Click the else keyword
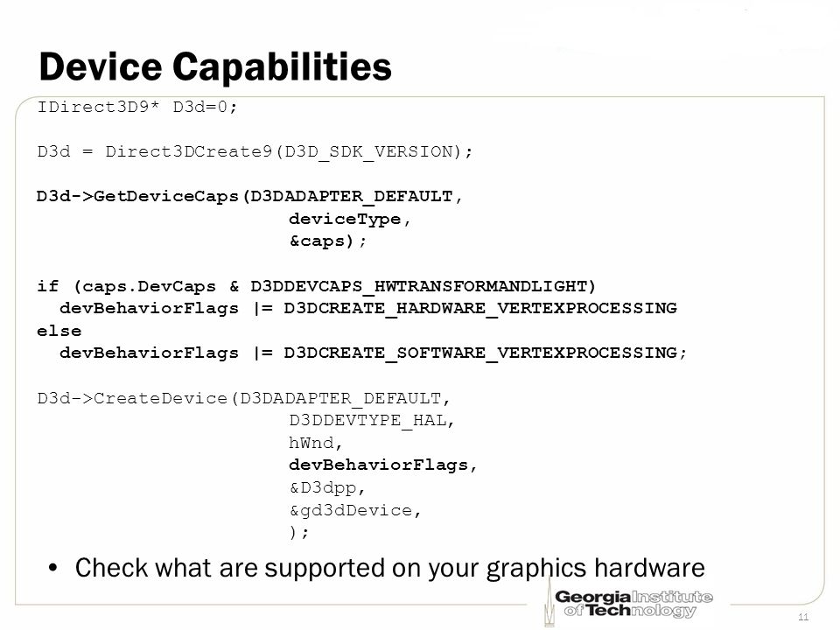The height and width of the screenshot is (630, 840). (59, 331)
